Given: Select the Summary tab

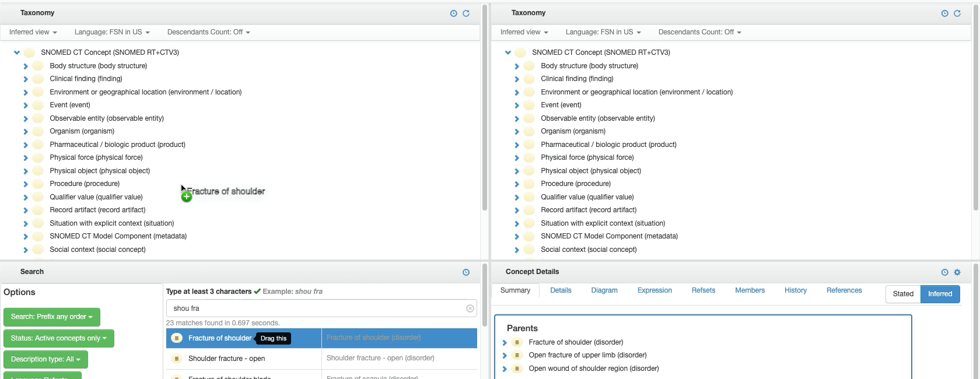Looking at the screenshot, I should point(515,290).
